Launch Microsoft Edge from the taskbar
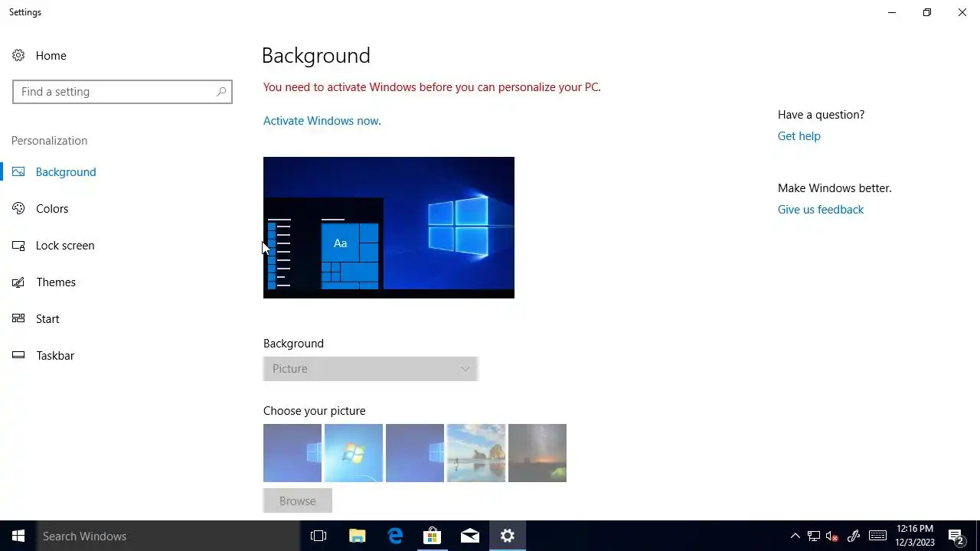This screenshot has height=551, width=980. [395, 536]
